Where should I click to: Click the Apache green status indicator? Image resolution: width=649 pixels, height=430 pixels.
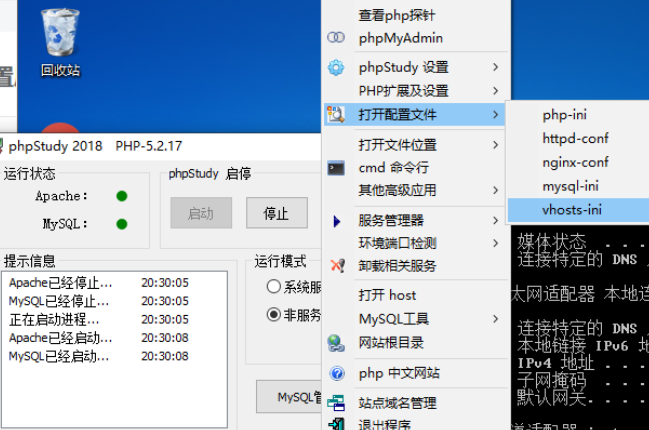pyautogui.click(x=122, y=196)
